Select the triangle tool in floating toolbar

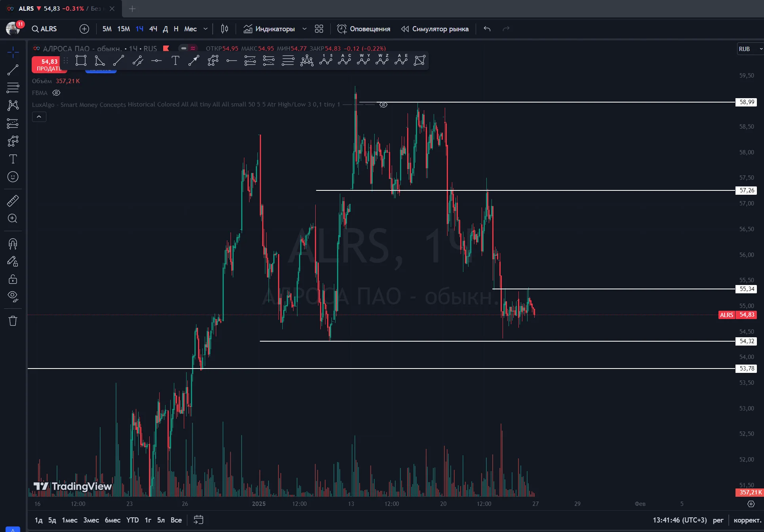point(100,61)
